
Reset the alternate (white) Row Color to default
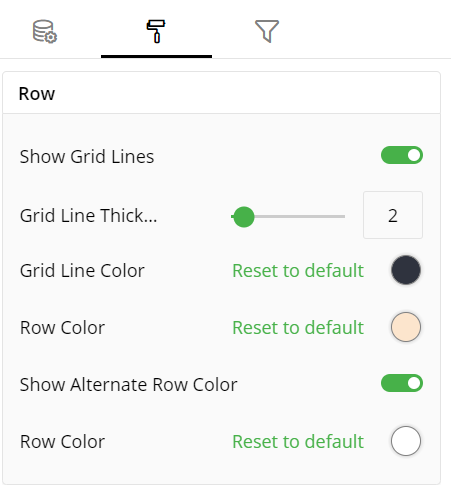tap(298, 442)
